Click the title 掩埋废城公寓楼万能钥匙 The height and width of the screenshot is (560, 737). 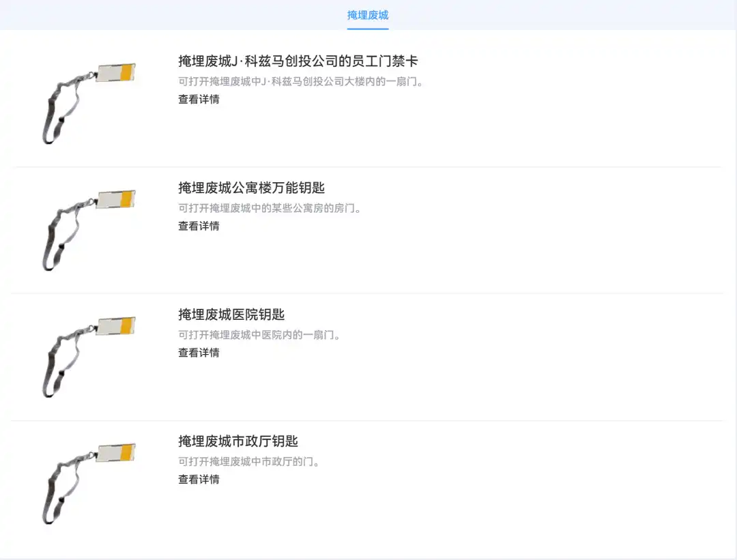click(251, 188)
